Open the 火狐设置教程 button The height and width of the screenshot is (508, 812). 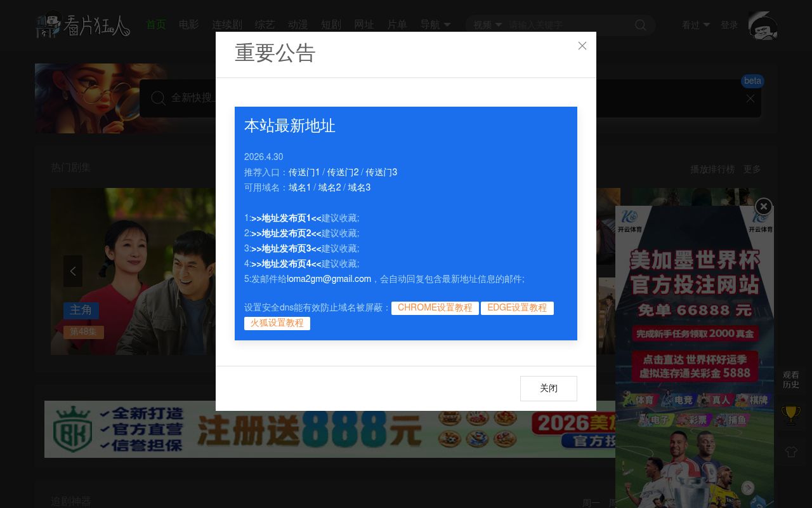click(277, 323)
